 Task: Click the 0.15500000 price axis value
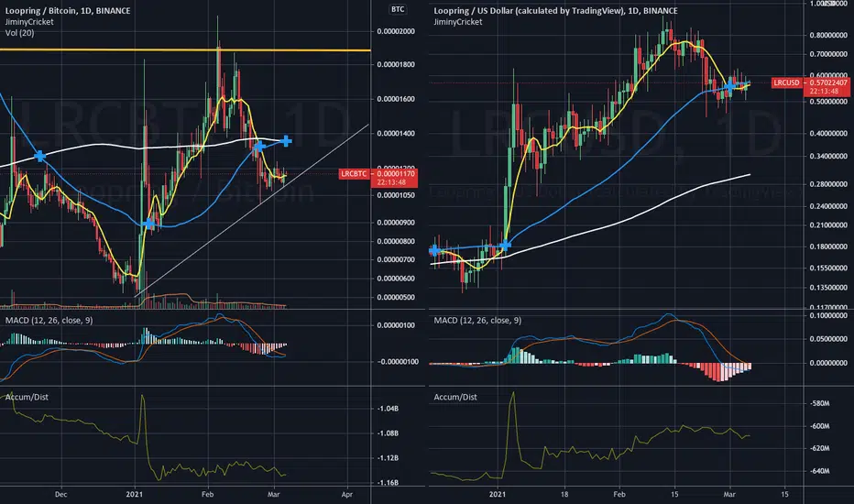828,268
